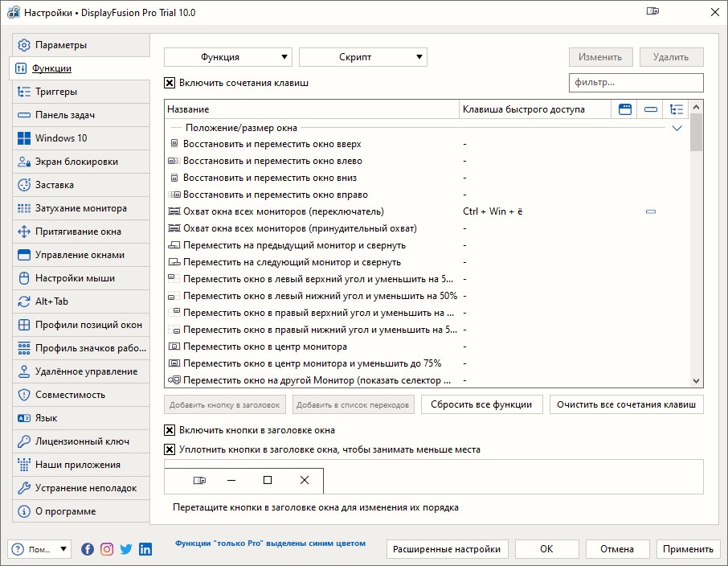Viewport: 728px width, 566px height.
Task: Click the Затухание монитора dots icon
Action: tap(23, 208)
